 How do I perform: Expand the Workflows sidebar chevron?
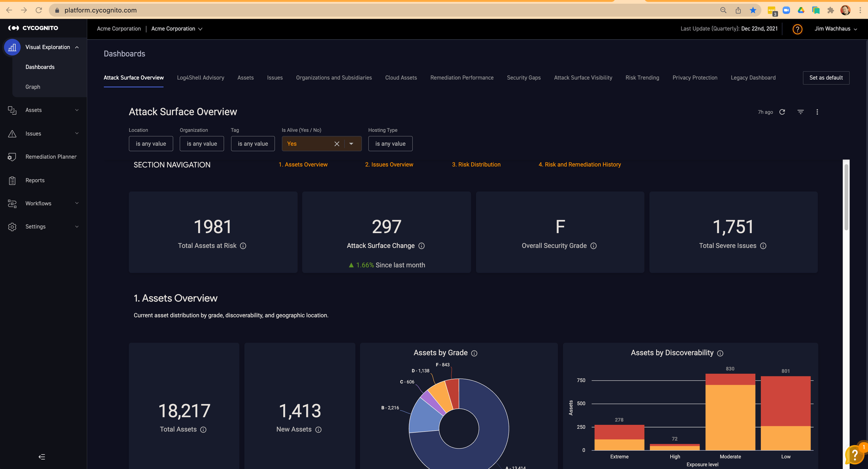point(77,203)
